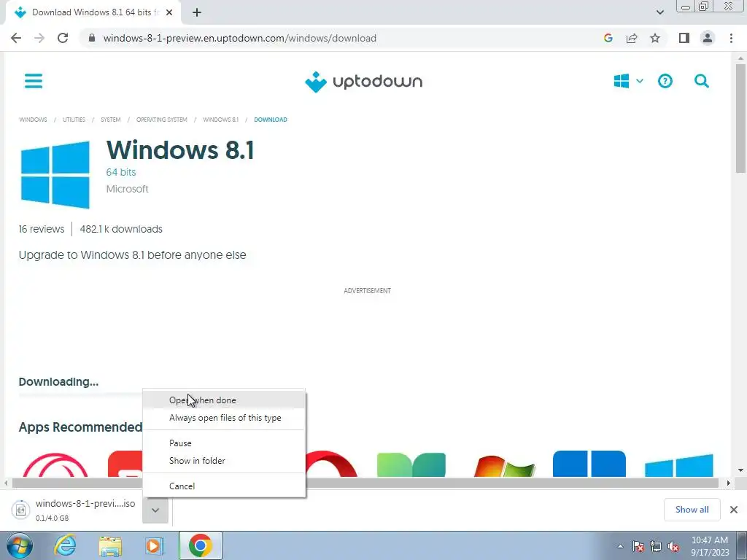Screen dimensions: 747x560
Task: Click the horizontal scrollbar right arrow
Action: click(x=728, y=483)
